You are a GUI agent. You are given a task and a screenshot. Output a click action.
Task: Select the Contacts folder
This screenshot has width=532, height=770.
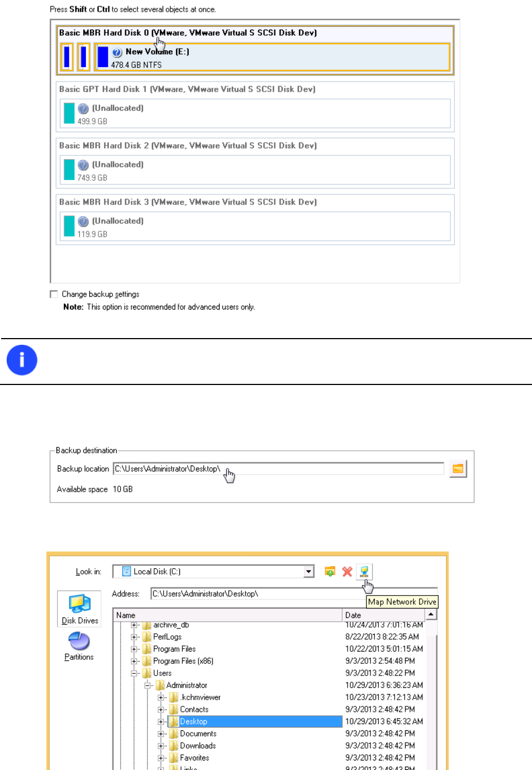coord(194,710)
